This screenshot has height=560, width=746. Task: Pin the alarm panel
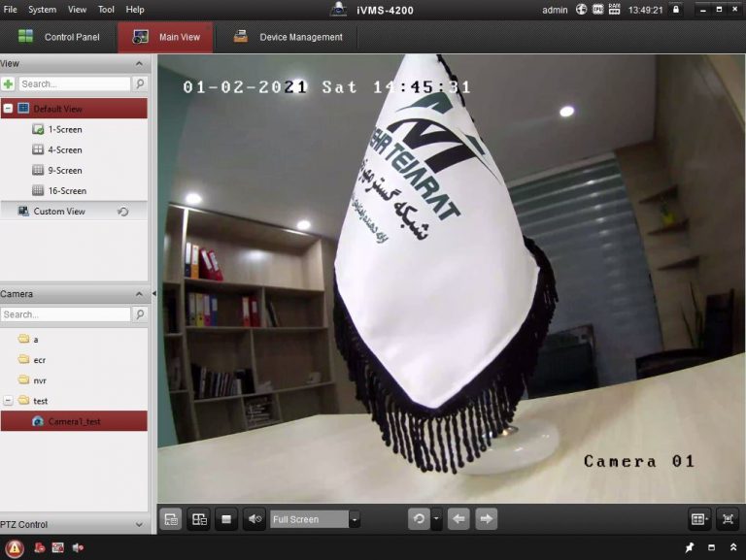tap(689, 547)
